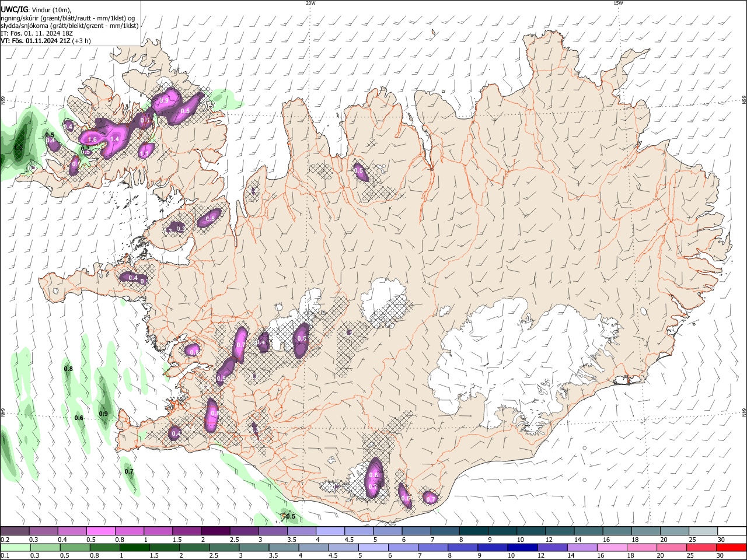Pick the upper-row swatch between 1 and 1.5
The image size is (747, 560).
[158, 531]
